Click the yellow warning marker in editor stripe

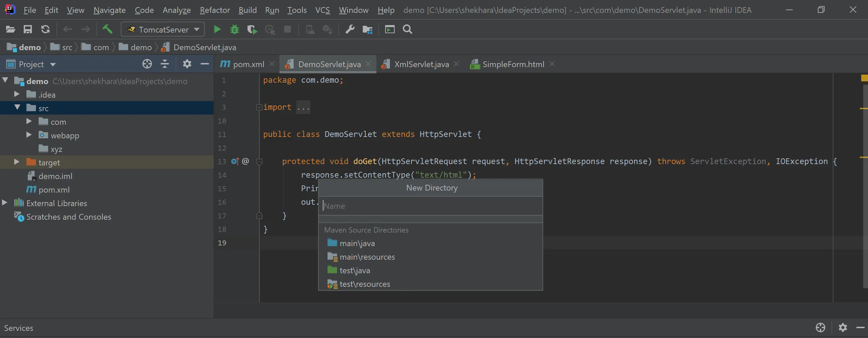[864, 78]
